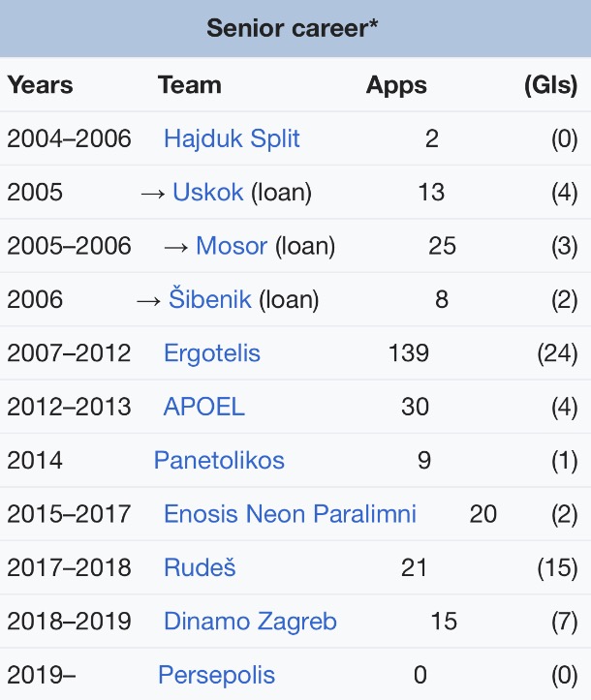This screenshot has height=700, width=591.
Task: Click the Senior career table heading
Action: (x=295, y=27)
